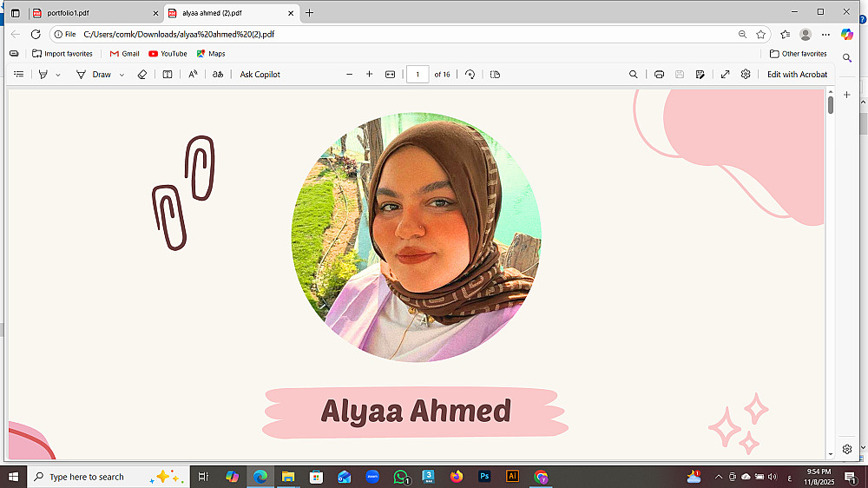
Task: Start Read aloud from toolbar
Action: click(193, 74)
